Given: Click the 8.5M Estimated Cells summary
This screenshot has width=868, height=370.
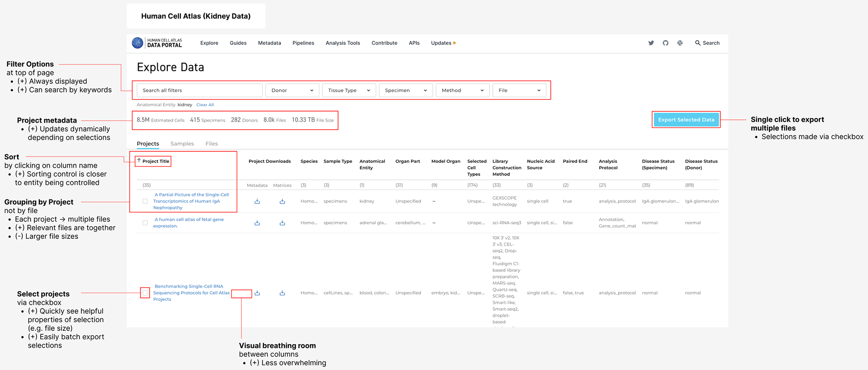Looking at the screenshot, I should tap(160, 120).
